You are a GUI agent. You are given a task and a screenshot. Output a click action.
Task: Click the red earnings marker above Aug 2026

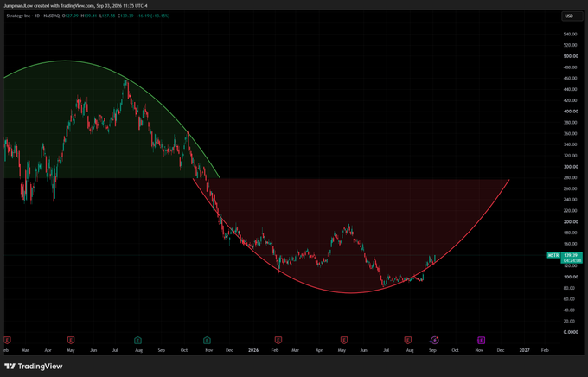coord(408,340)
